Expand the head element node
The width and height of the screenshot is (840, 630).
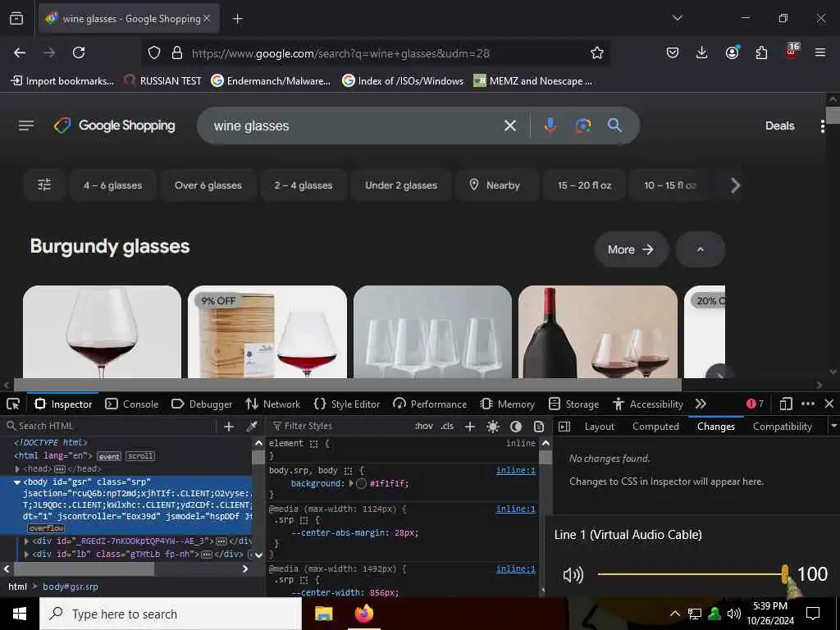tap(17, 468)
